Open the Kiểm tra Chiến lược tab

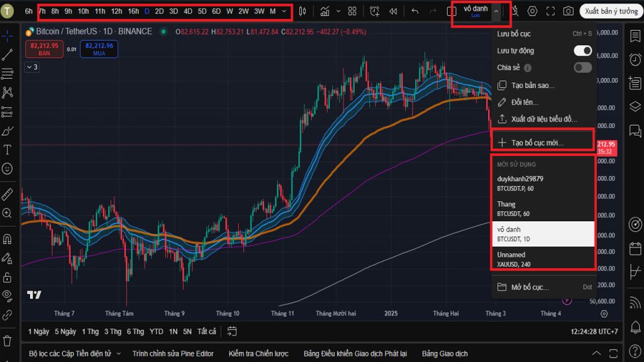click(x=258, y=353)
